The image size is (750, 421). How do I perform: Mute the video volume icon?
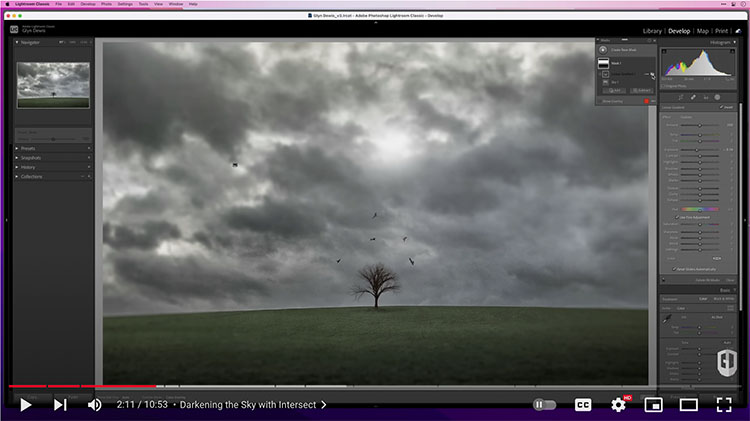94,405
